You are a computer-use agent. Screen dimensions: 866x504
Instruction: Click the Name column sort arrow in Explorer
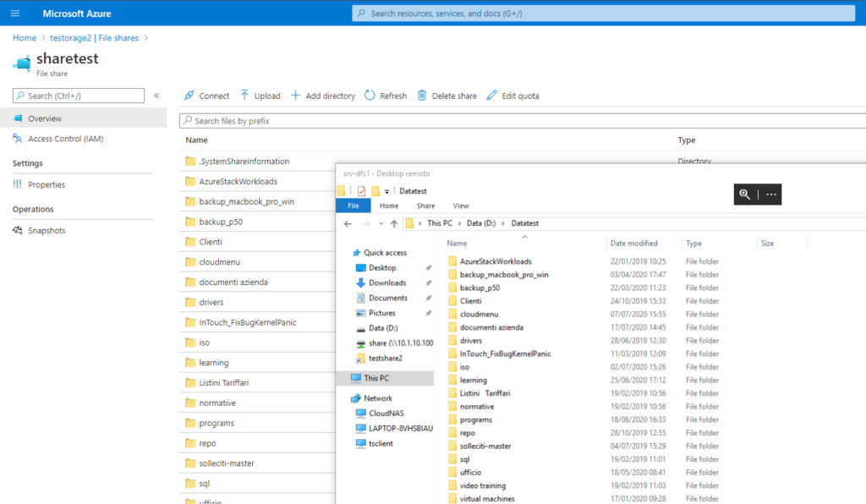[524, 237]
